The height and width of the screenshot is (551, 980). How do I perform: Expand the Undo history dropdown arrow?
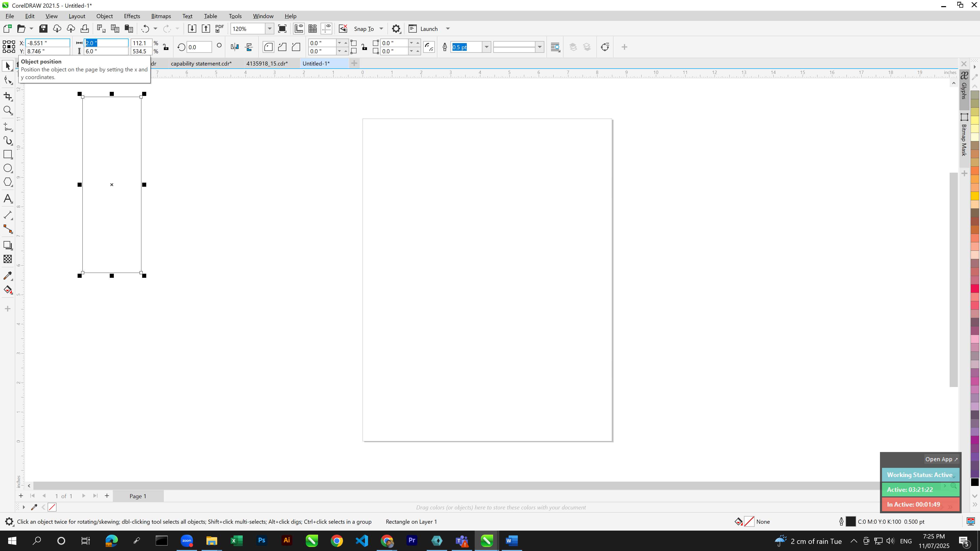[x=155, y=29]
